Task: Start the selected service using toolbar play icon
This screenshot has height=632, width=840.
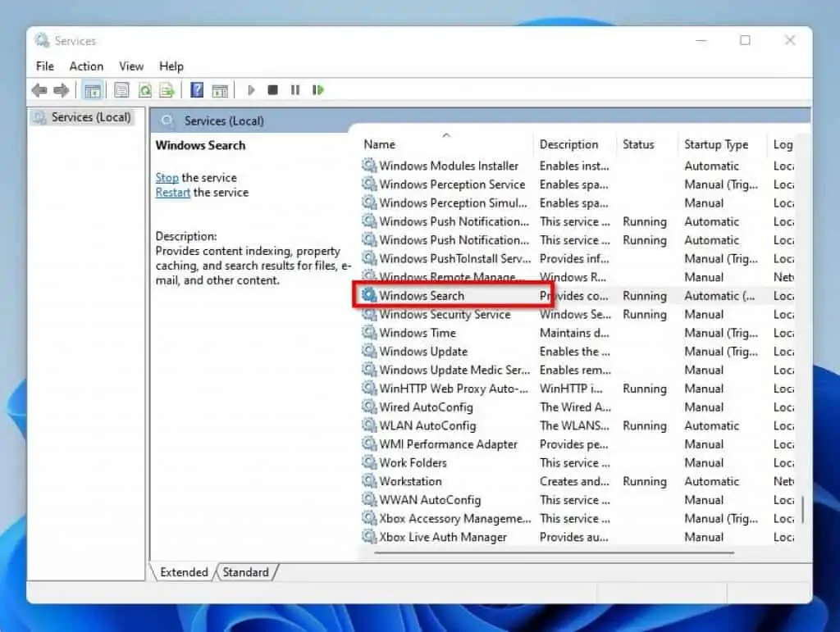Action: coord(251,90)
